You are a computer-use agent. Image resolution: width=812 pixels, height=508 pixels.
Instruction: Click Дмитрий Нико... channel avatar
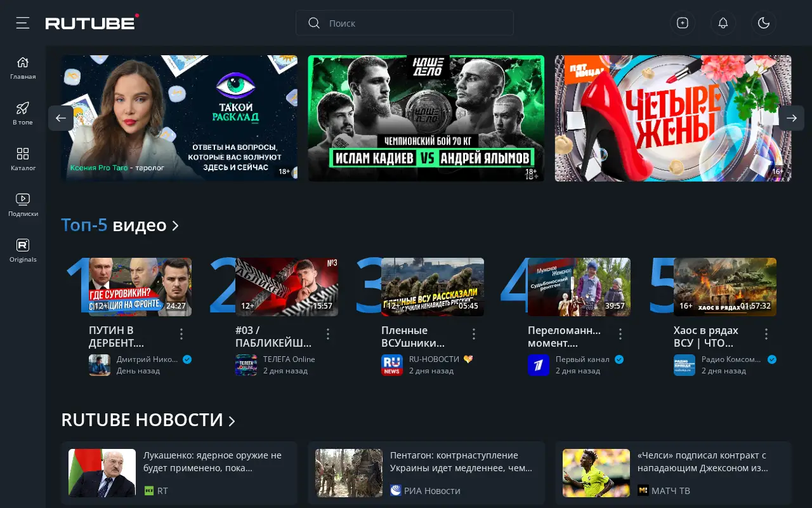[100, 365]
